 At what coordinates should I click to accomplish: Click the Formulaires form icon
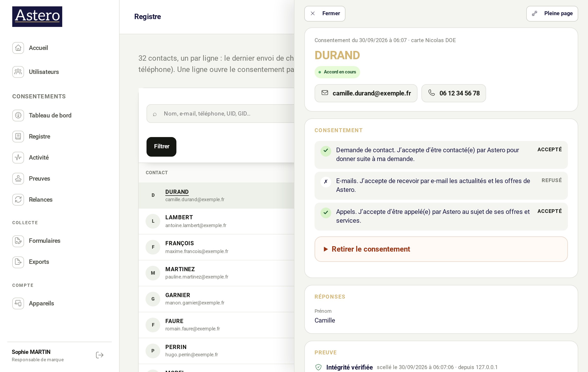(x=18, y=241)
